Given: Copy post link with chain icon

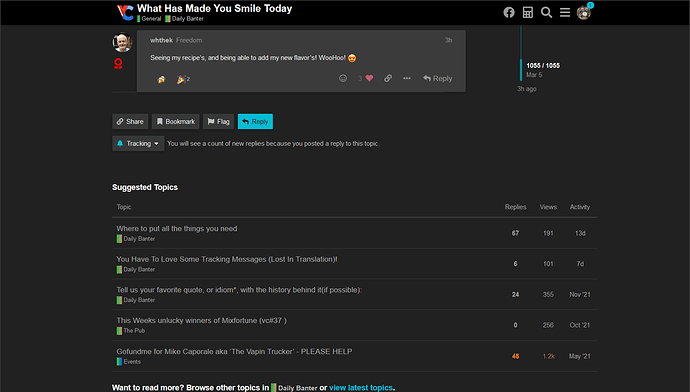Looking at the screenshot, I should tap(388, 78).
